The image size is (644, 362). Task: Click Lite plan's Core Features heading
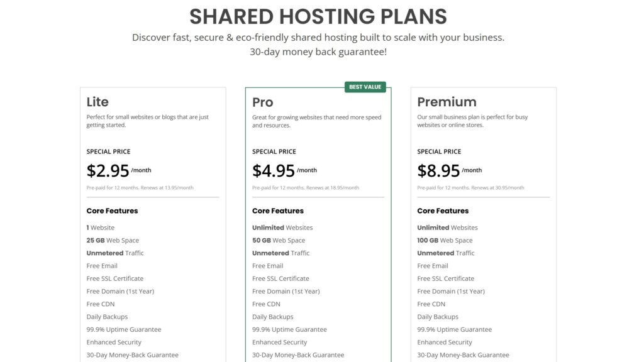(112, 211)
